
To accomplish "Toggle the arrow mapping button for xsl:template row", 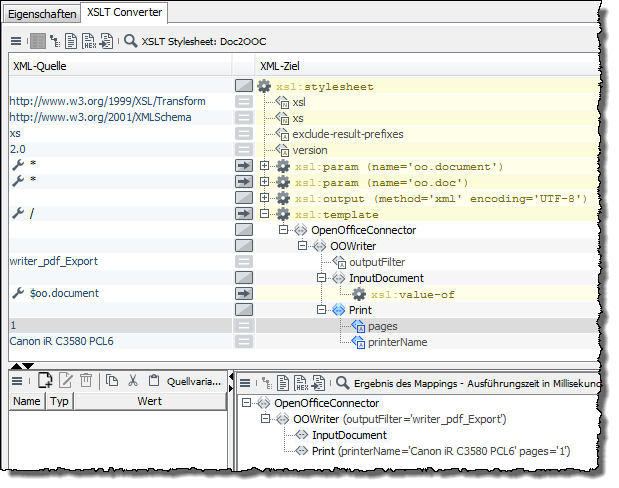I will (243, 214).
